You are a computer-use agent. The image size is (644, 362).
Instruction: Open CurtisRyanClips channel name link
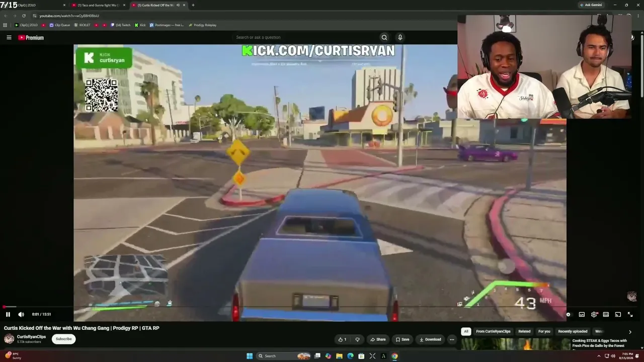tap(31, 337)
